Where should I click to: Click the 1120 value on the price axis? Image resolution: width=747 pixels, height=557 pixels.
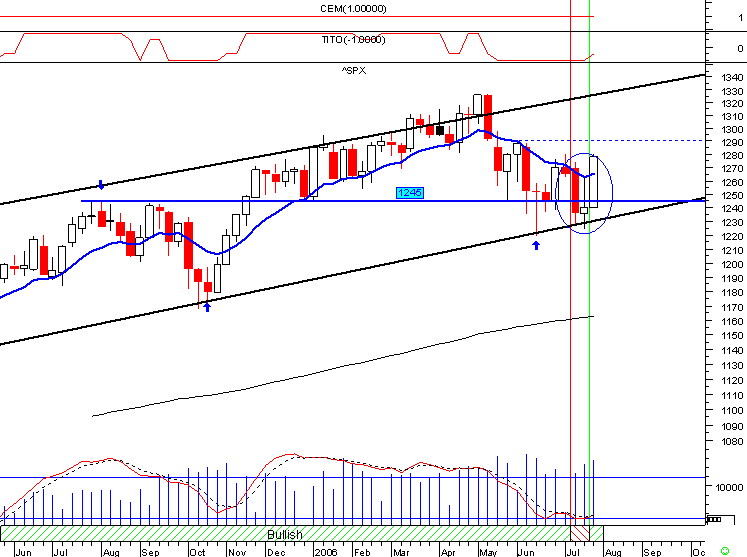click(x=732, y=380)
